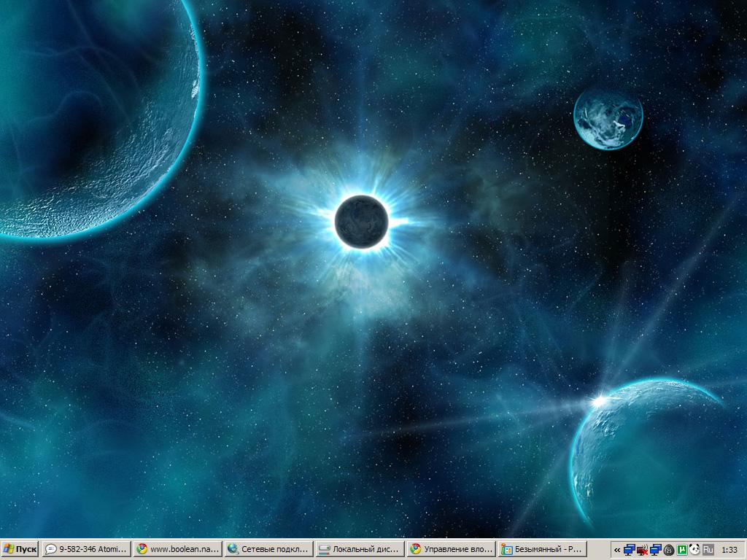The width and height of the screenshot is (747, 560).
Task: Click the small planet on the wallpaper
Action: [608, 119]
